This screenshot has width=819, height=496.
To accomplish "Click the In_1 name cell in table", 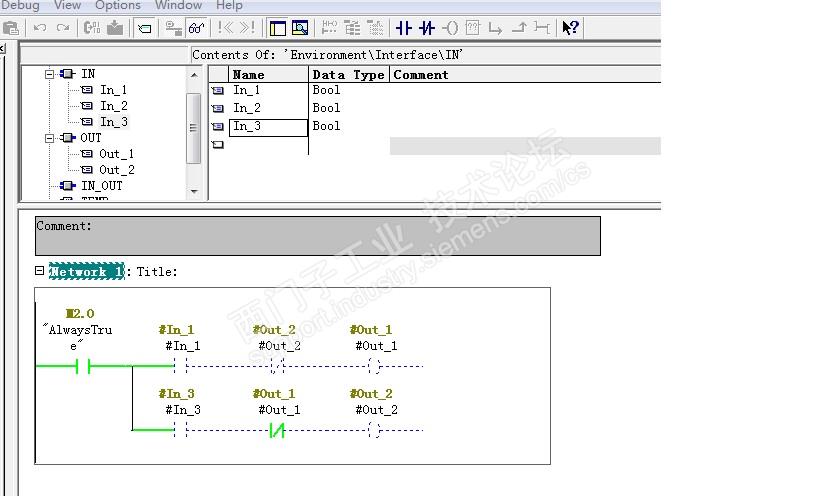I will point(269,90).
